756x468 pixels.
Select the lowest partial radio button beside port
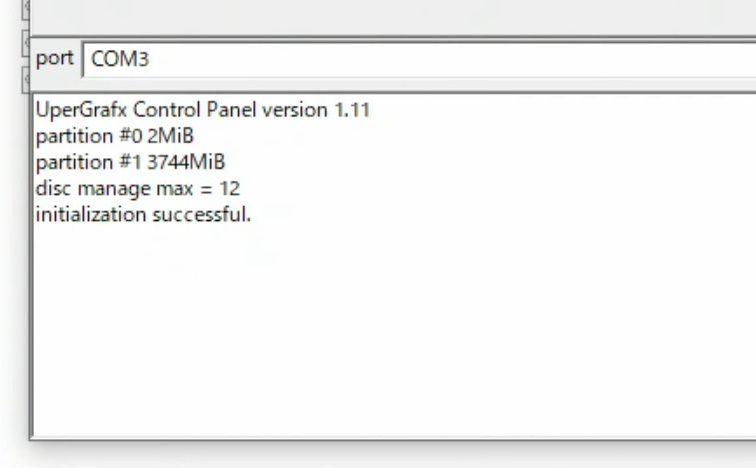pos(26,78)
